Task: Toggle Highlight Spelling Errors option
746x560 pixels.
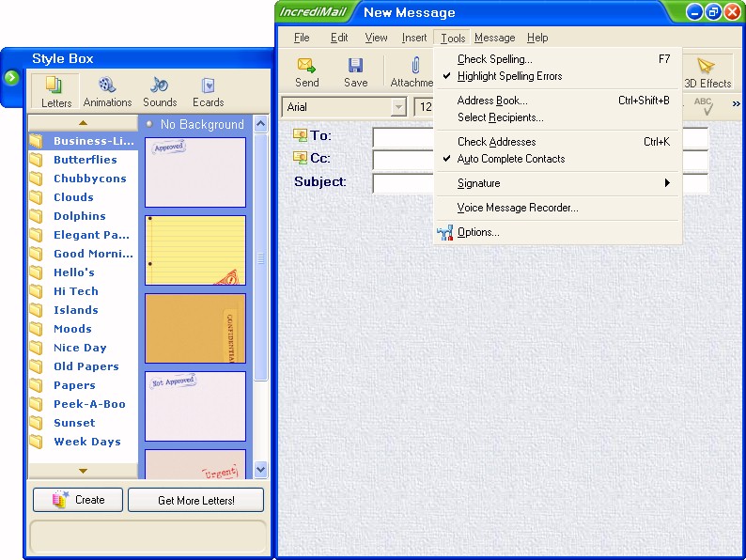Action: 509,76
